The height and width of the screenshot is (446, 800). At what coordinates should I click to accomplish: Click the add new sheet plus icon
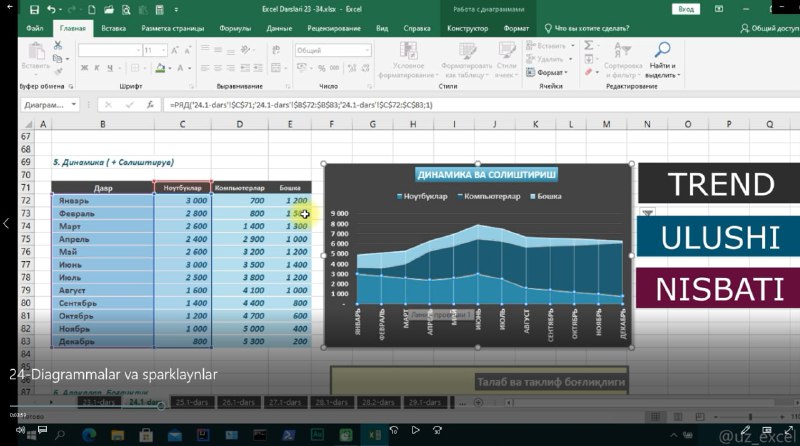(478, 403)
